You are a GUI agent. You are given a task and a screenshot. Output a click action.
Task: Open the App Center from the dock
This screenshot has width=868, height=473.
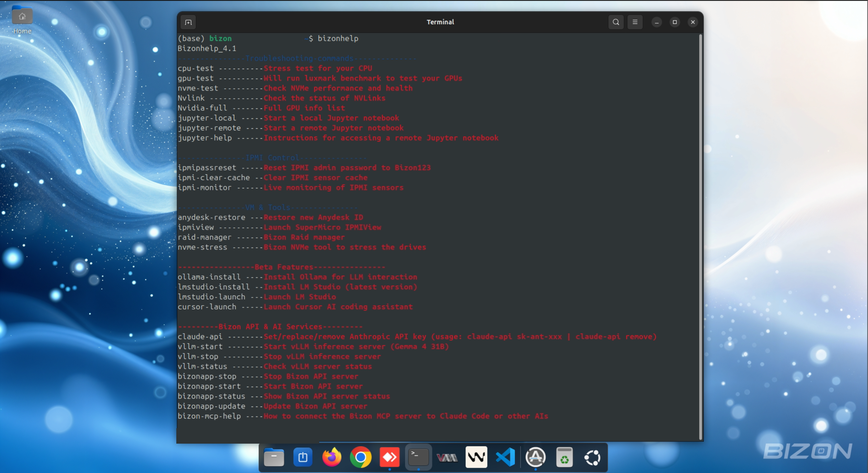[536, 457]
